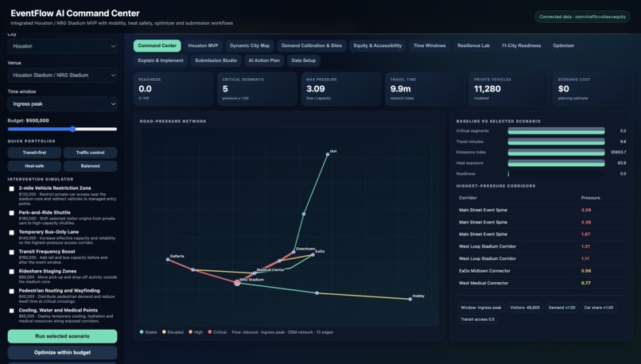Enable Rideshare Staging Zones checkbox
This screenshot has width=641, height=364.
[x=11, y=272]
